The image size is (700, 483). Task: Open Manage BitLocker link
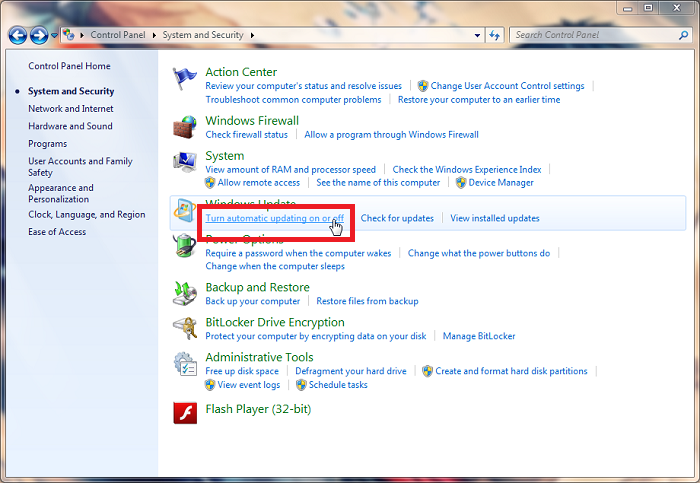pos(479,336)
